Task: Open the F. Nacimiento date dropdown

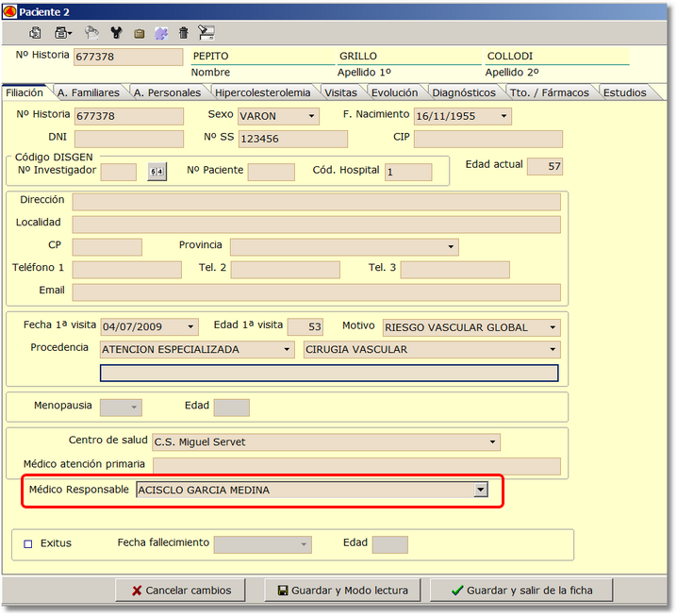Action: 504,116
